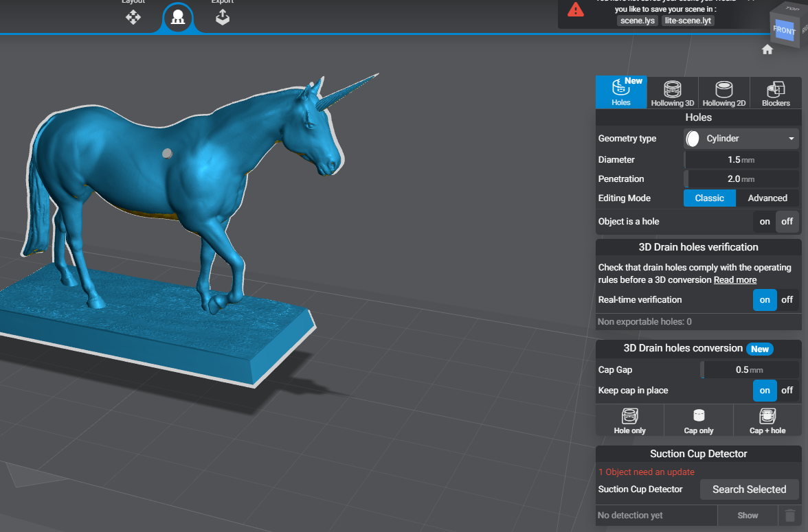Screen dimensions: 808x532
Task: Switch to the Hollowing 2D tab
Action: pyautogui.click(x=723, y=93)
